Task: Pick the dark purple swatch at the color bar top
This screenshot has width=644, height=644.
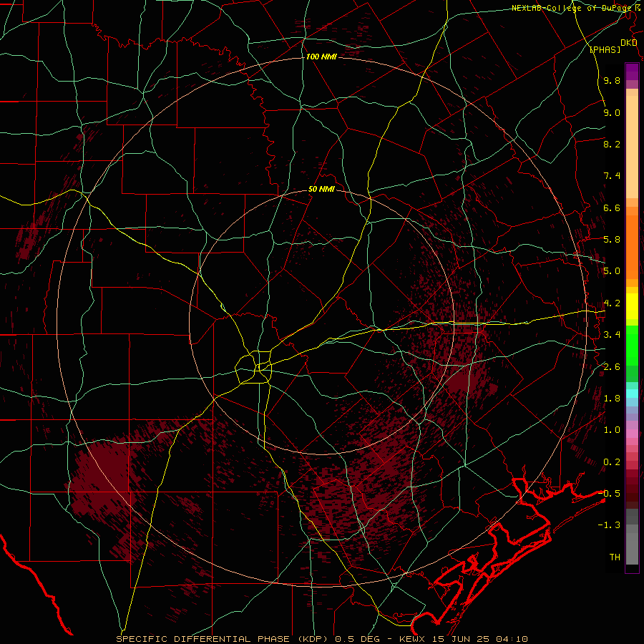Action: point(632,68)
